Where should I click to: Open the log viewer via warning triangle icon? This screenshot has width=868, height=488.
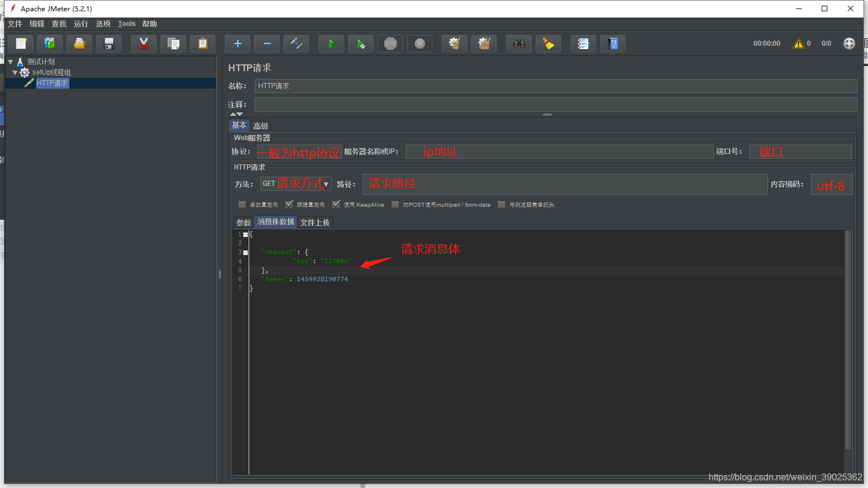click(x=798, y=43)
